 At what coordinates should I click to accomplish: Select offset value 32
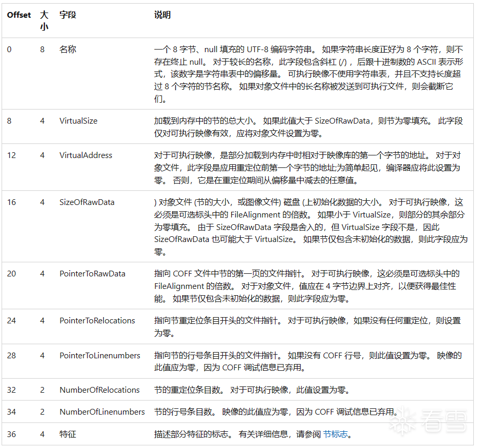pyautogui.click(x=11, y=390)
